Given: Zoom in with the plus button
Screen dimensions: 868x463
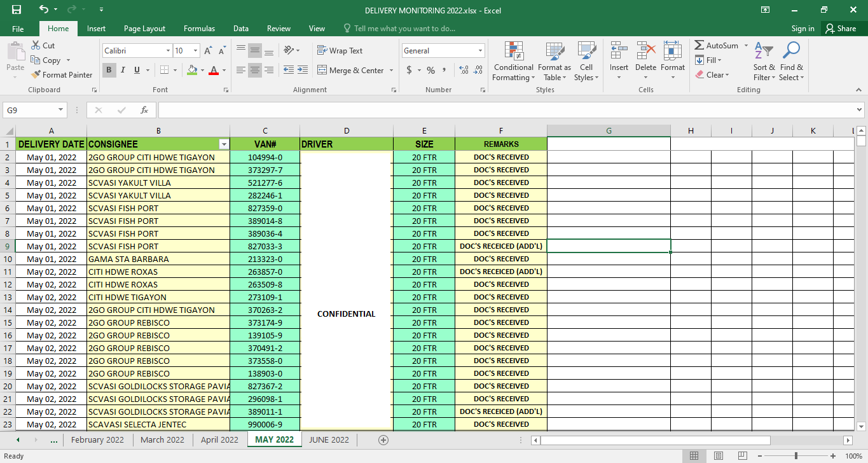Looking at the screenshot, I should (833, 456).
